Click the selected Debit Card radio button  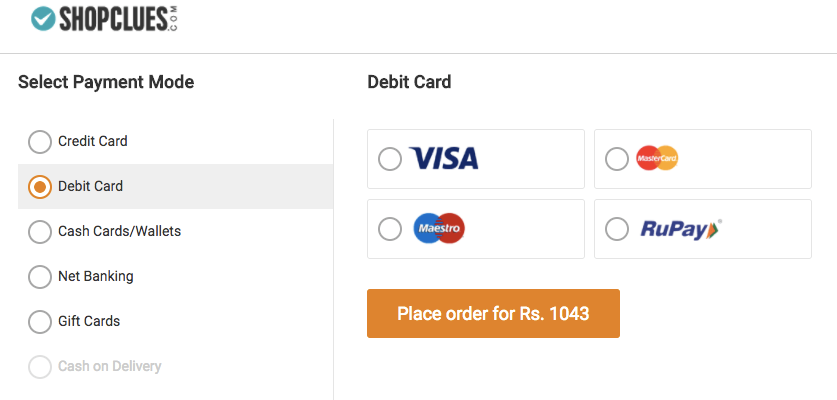[x=40, y=186]
